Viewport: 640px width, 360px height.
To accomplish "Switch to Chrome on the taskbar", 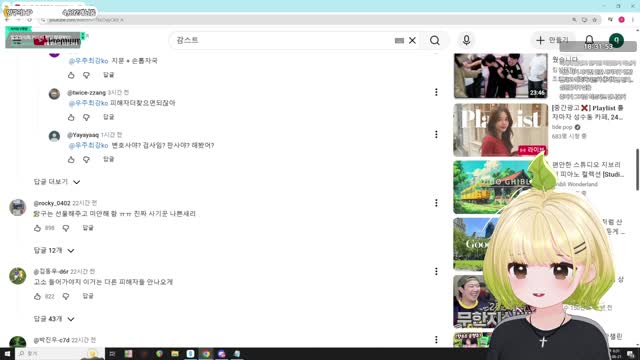I will point(206,353).
